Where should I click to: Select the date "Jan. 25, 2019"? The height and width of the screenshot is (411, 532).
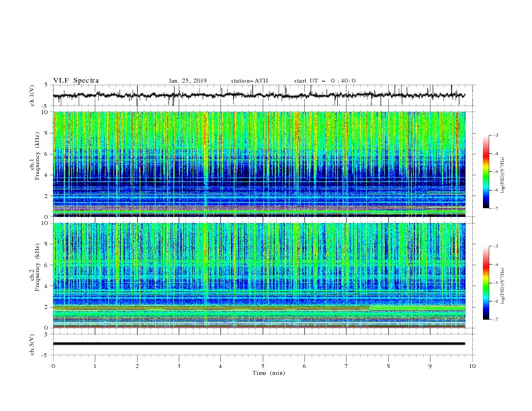[x=187, y=81]
